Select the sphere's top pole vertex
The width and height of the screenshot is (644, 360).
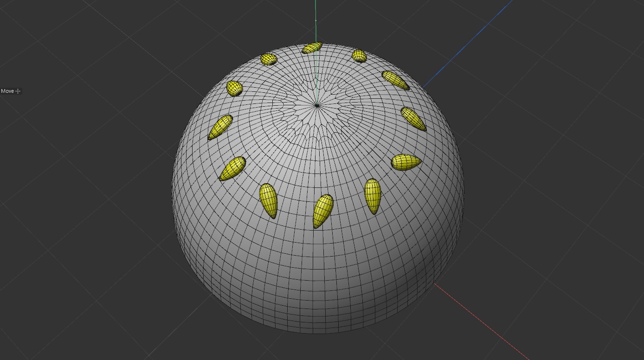click(317, 106)
